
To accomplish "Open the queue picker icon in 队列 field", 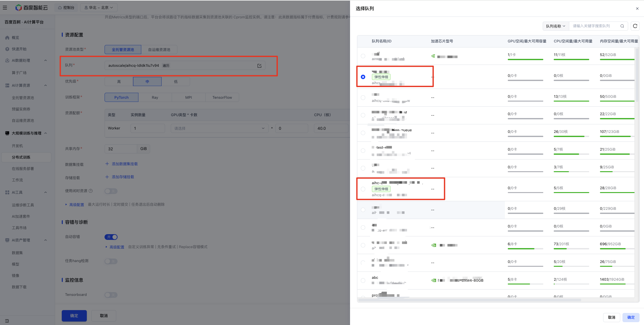I will [259, 66].
